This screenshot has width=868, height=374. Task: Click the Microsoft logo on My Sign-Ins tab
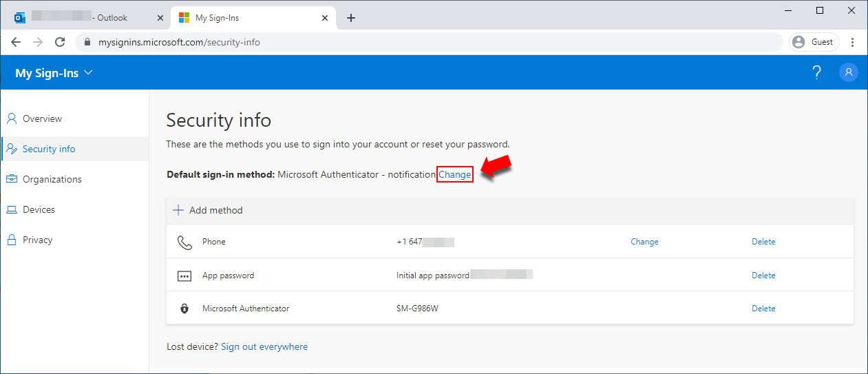coord(184,18)
